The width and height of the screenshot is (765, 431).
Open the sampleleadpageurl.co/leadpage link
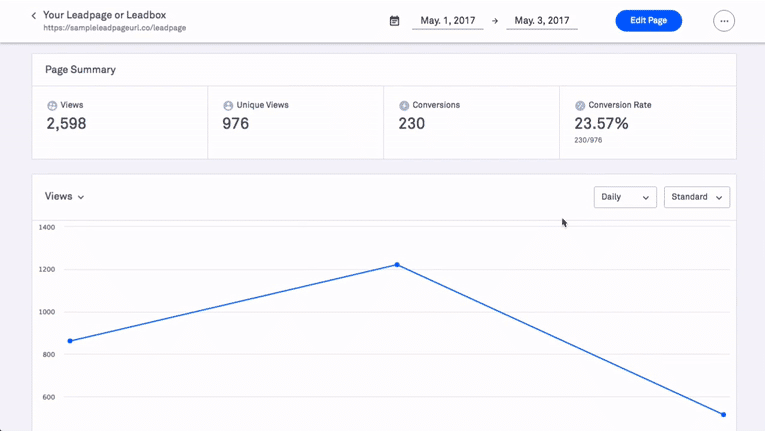click(114, 28)
